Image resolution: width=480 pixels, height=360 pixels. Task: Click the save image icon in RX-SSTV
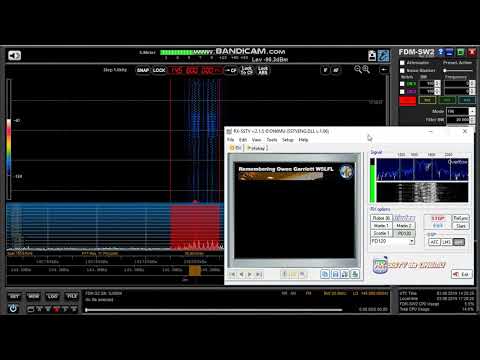[335, 274]
